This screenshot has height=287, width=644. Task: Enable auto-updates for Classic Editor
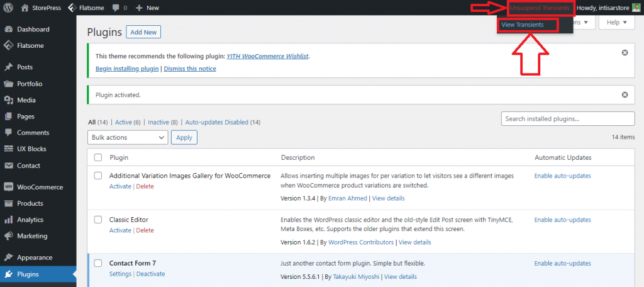562,220
